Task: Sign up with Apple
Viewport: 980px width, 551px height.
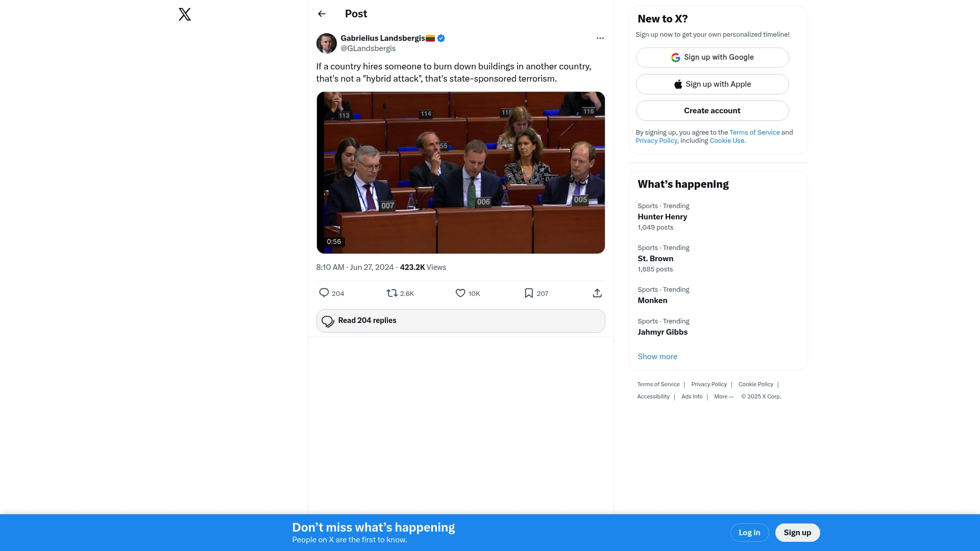Action: (x=712, y=84)
